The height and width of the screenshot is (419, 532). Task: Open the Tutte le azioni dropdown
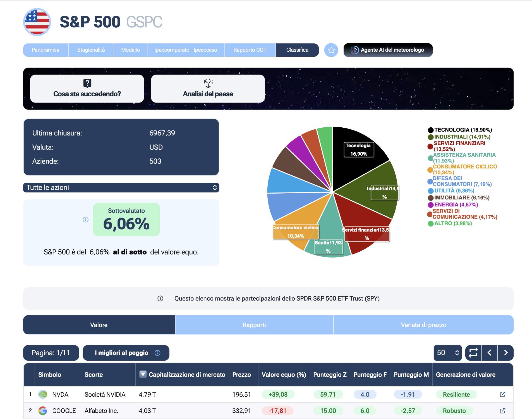point(121,188)
